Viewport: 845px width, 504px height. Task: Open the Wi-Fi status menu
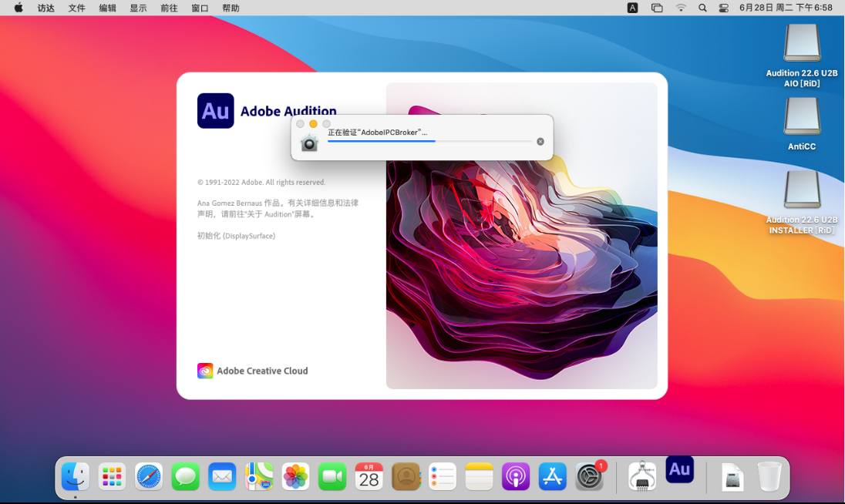pos(681,8)
